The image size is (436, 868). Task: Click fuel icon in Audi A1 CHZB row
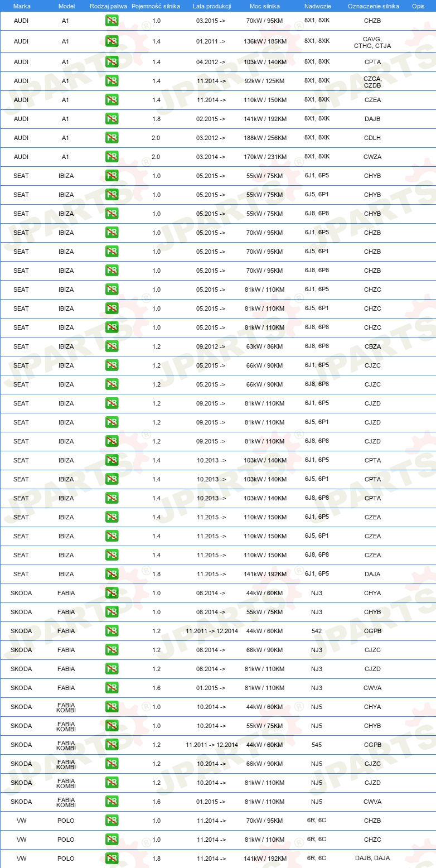click(x=112, y=21)
